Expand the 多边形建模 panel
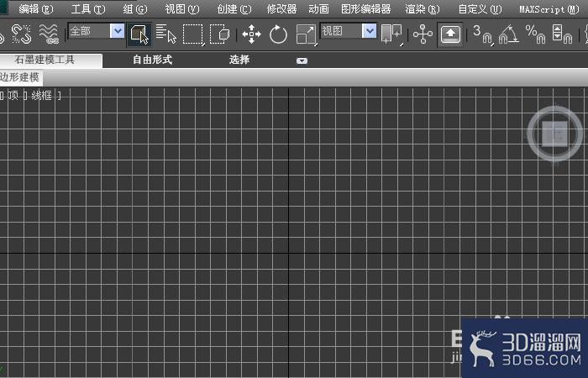 coord(21,77)
